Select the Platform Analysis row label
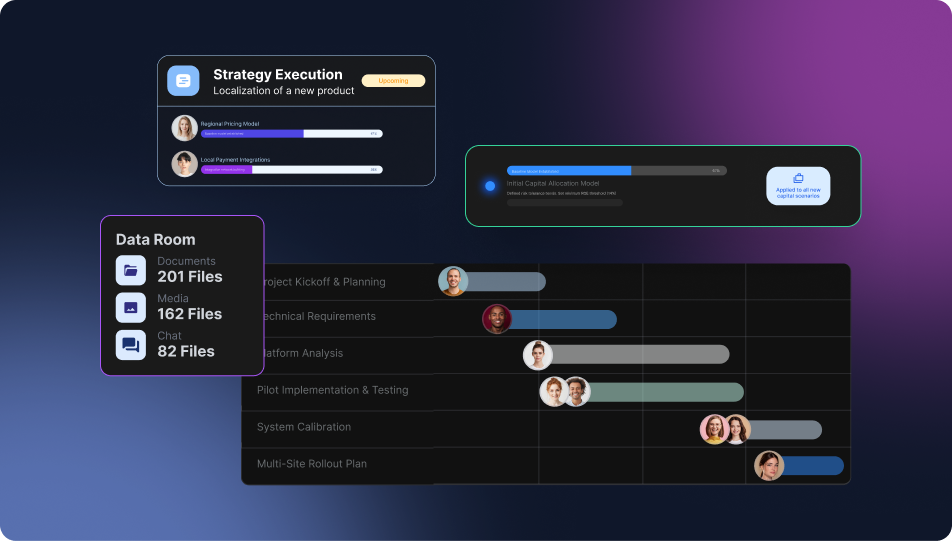Screen dimensions: 952x541 (301, 353)
